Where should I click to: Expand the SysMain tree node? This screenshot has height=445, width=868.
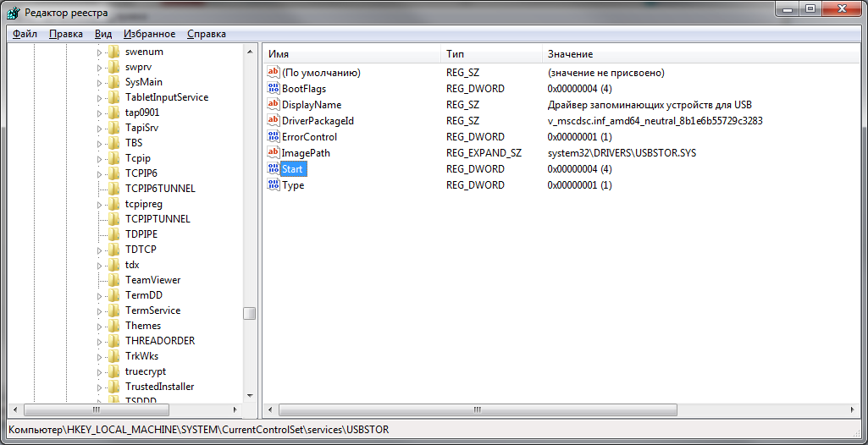tap(100, 83)
